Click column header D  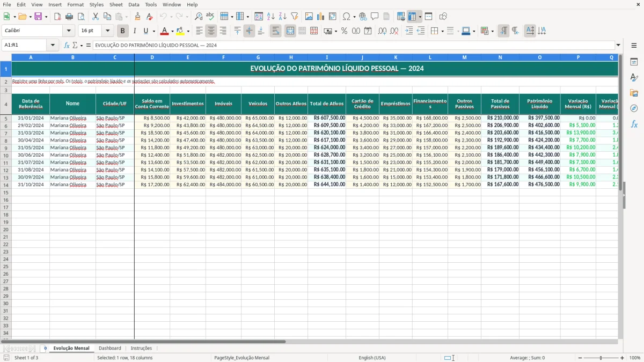click(152, 57)
